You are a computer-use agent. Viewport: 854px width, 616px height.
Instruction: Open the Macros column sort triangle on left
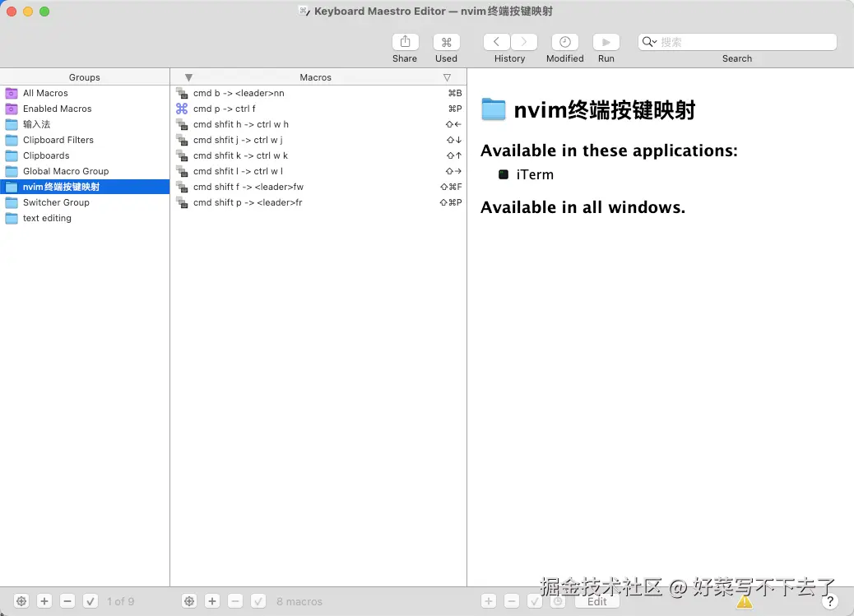click(188, 77)
